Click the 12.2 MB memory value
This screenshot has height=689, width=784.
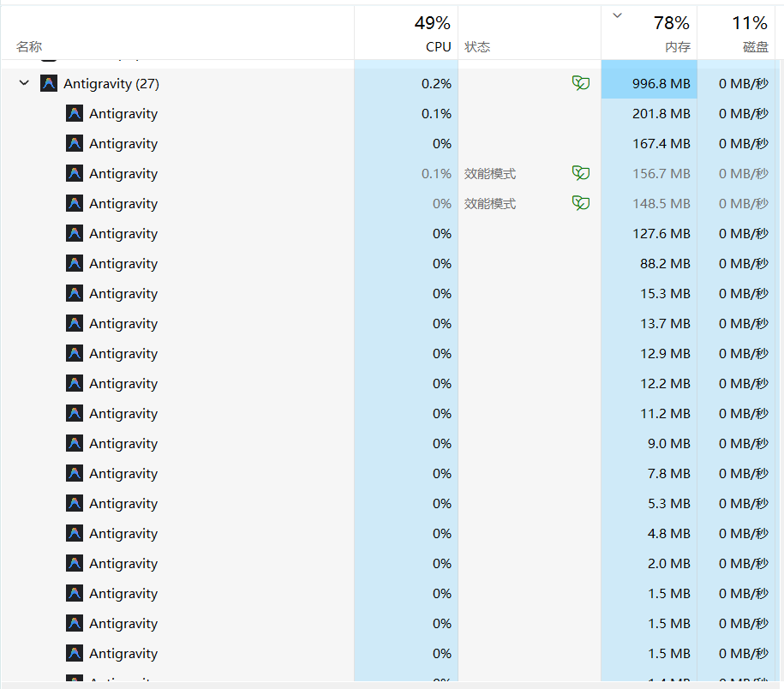[665, 384]
